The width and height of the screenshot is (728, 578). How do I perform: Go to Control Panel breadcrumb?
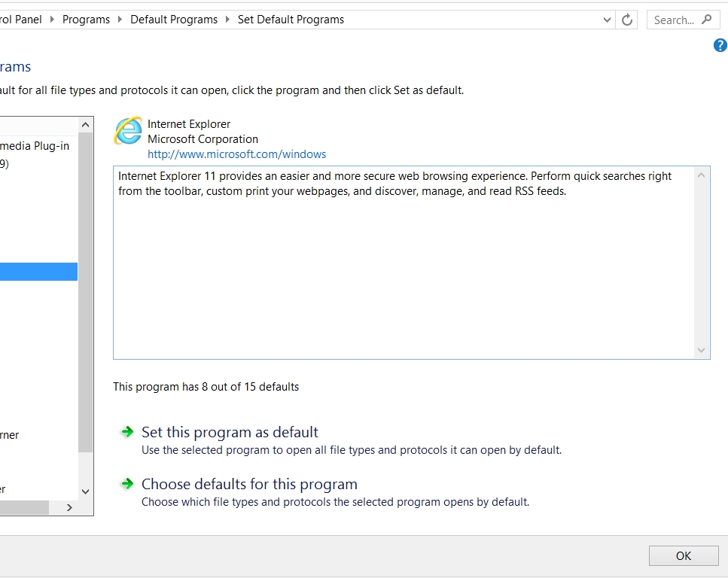(21, 20)
